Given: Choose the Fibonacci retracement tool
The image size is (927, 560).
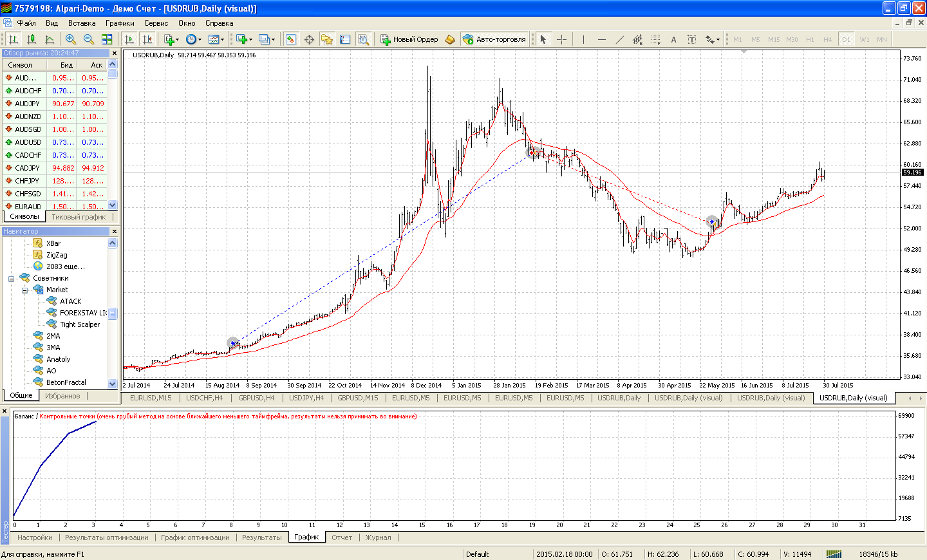Looking at the screenshot, I should 655,39.
